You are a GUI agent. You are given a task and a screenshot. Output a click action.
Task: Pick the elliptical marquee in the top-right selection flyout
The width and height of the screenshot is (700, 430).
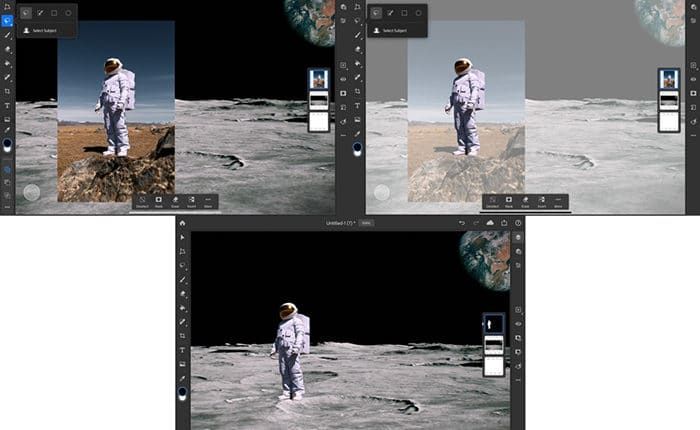click(418, 13)
